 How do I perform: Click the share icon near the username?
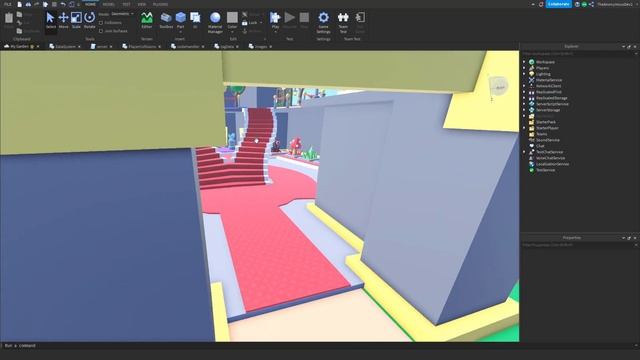591,4
